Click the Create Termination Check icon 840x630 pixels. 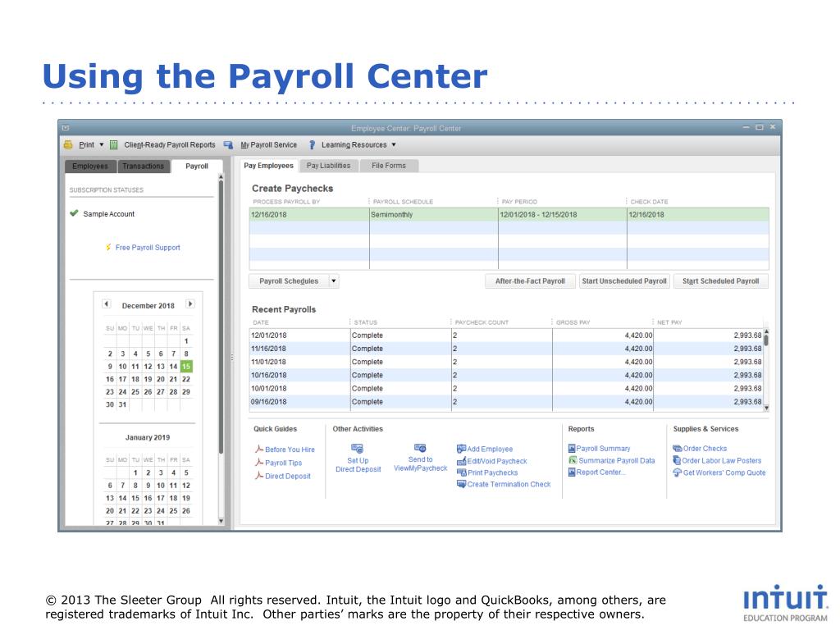point(461,484)
